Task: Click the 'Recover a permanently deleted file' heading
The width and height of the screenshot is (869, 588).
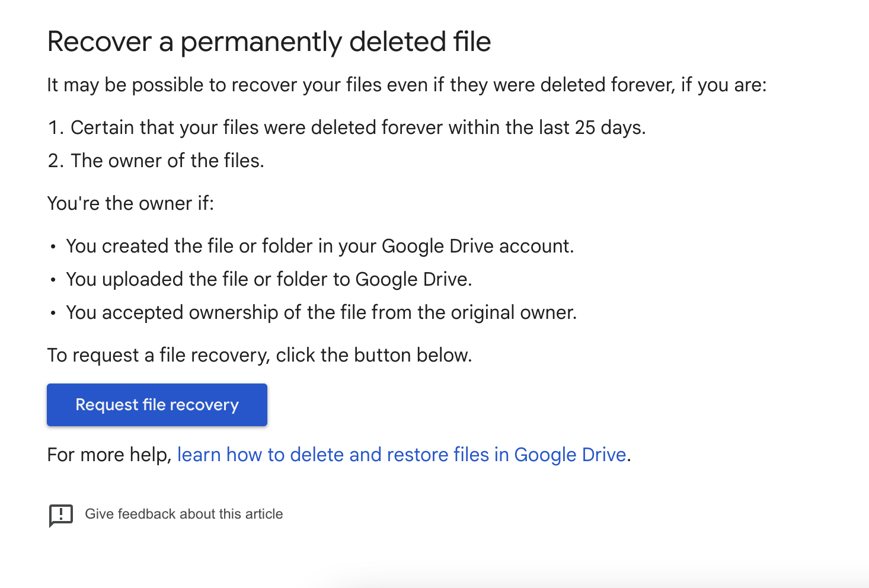Action: [x=269, y=42]
